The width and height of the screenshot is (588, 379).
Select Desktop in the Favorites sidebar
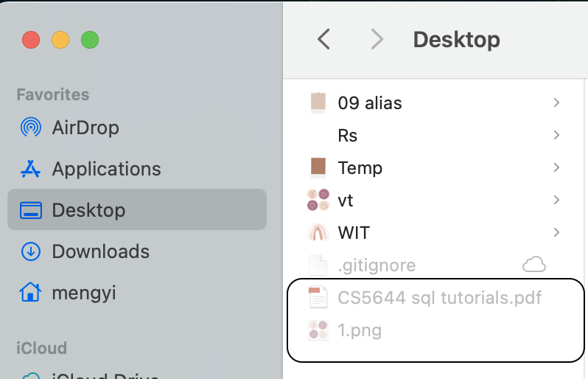click(x=88, y=210)
